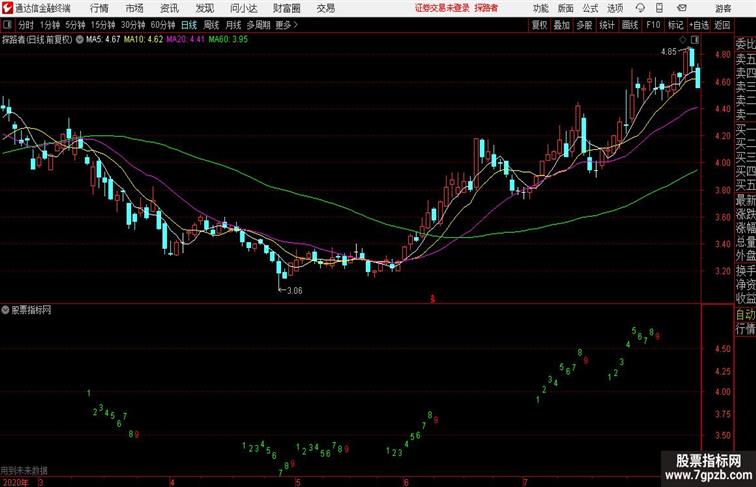Open the 财富圈 menu

286,8
